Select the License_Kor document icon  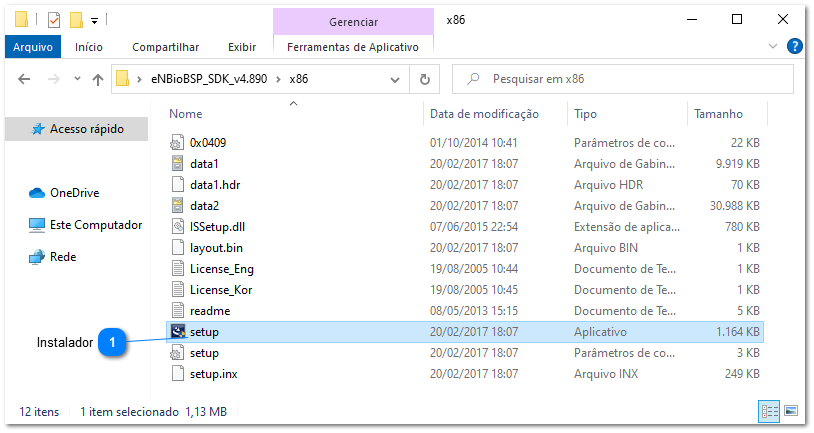177,290
